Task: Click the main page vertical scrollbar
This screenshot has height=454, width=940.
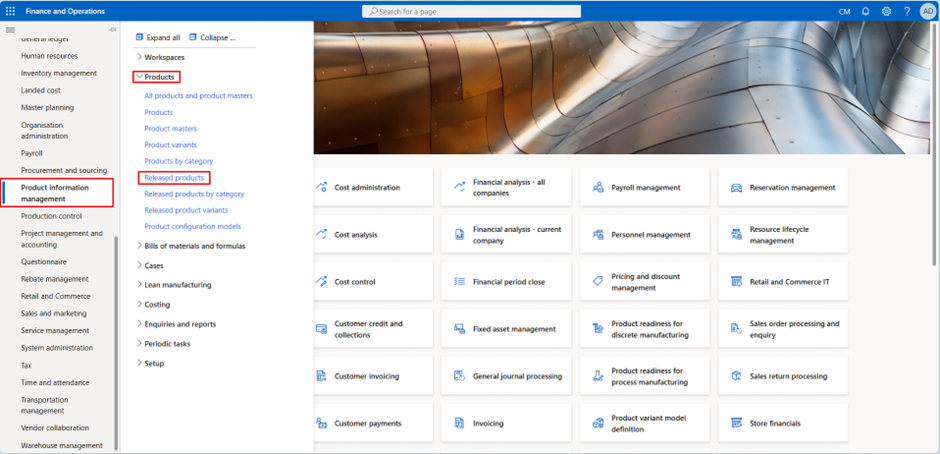Action: [x=935, y=144]
